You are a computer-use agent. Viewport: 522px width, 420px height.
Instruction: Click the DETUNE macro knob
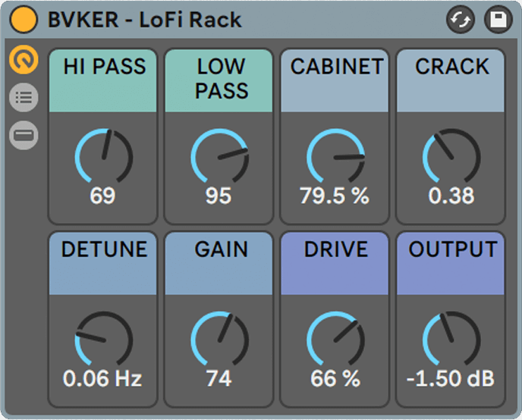pyautogui.click(x=104, y=339)
